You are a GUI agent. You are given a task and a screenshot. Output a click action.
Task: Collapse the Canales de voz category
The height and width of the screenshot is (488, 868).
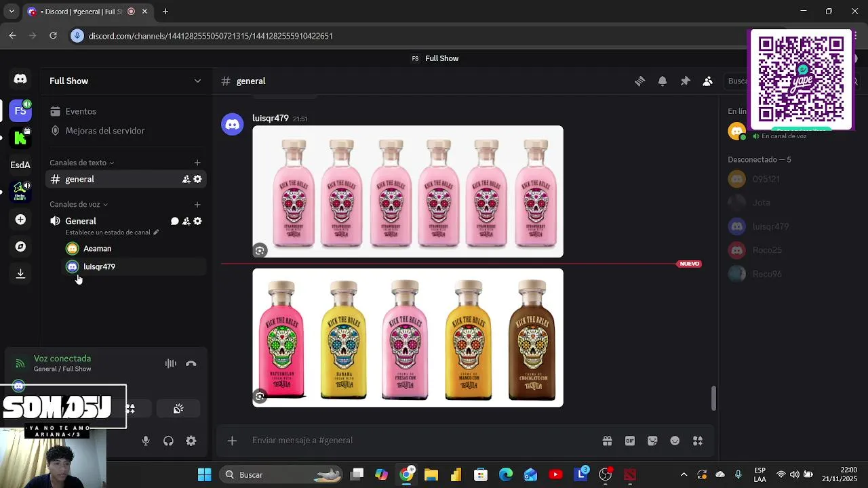(79, 204)
